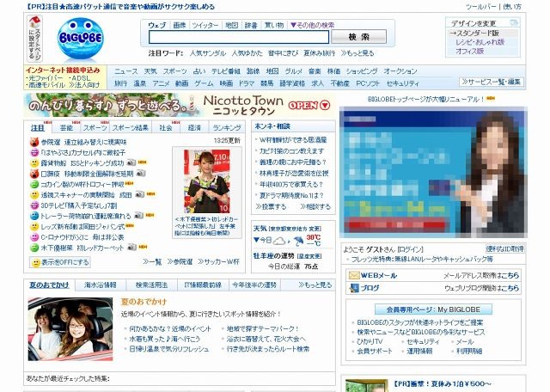Click 変更 next to 東京都東京地方

click(315, 230)
